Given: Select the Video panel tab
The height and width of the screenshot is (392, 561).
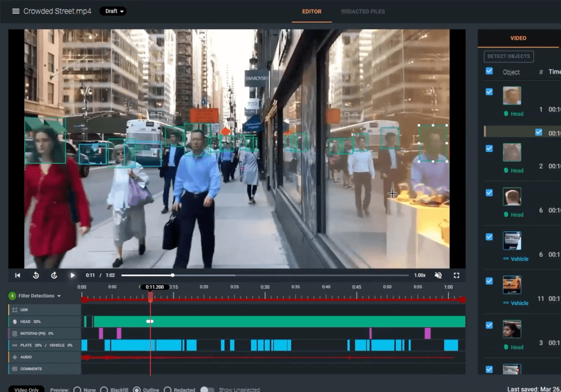Looking at the screenshot, I should 518,38.
